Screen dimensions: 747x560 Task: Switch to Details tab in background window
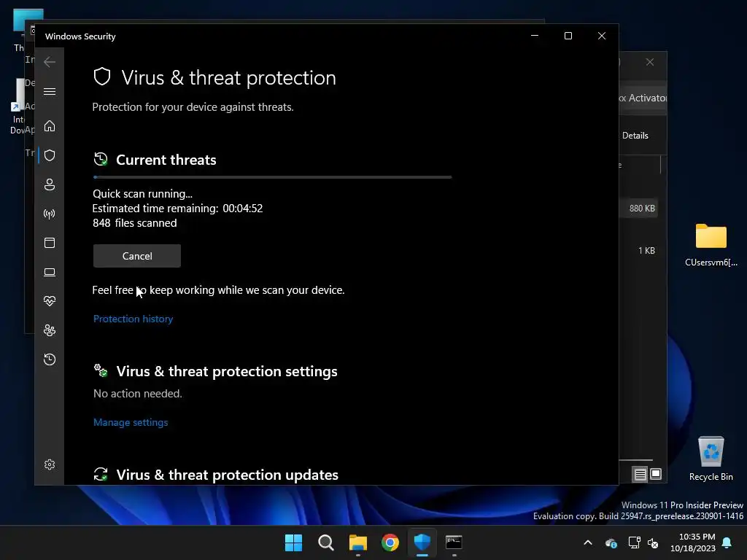pos(635,136)
